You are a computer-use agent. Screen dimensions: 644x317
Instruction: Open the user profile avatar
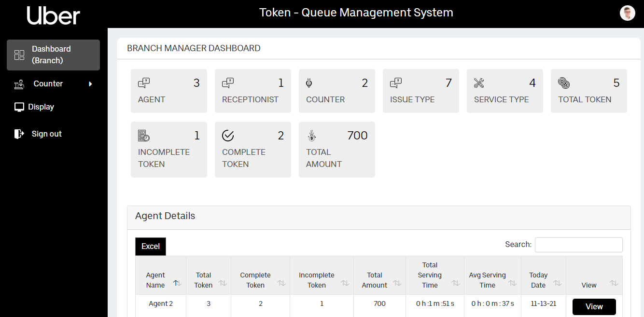click(x=627, y=13)
